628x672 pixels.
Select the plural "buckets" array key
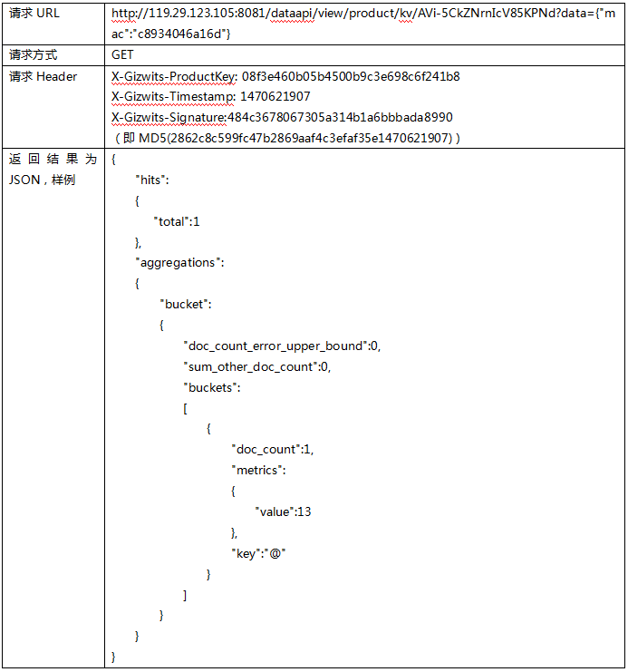tap(212, 387)
